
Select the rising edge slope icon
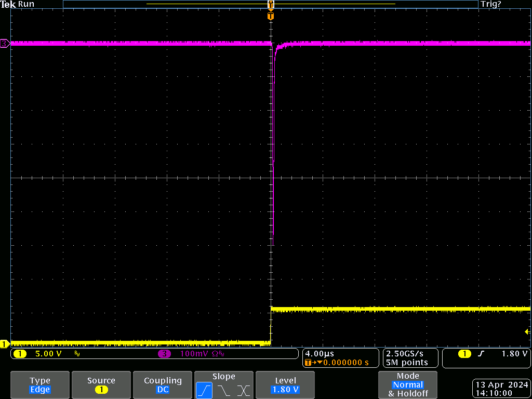point(204,390)
